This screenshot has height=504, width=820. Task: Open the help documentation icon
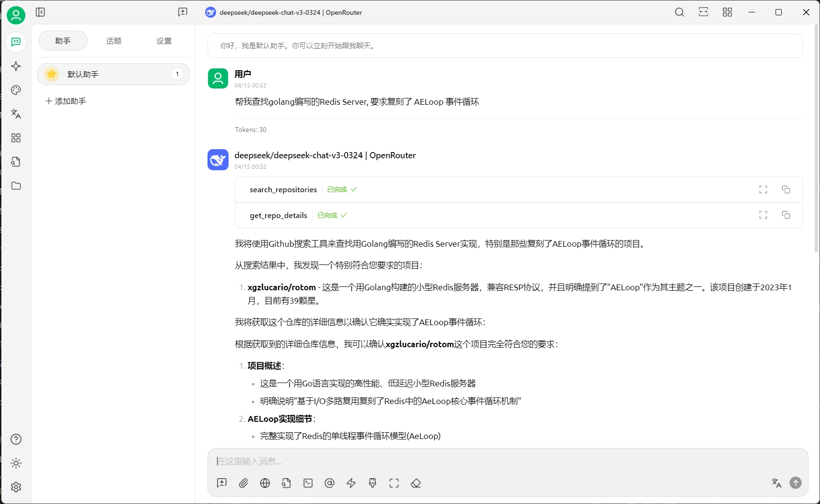point(16,439)
